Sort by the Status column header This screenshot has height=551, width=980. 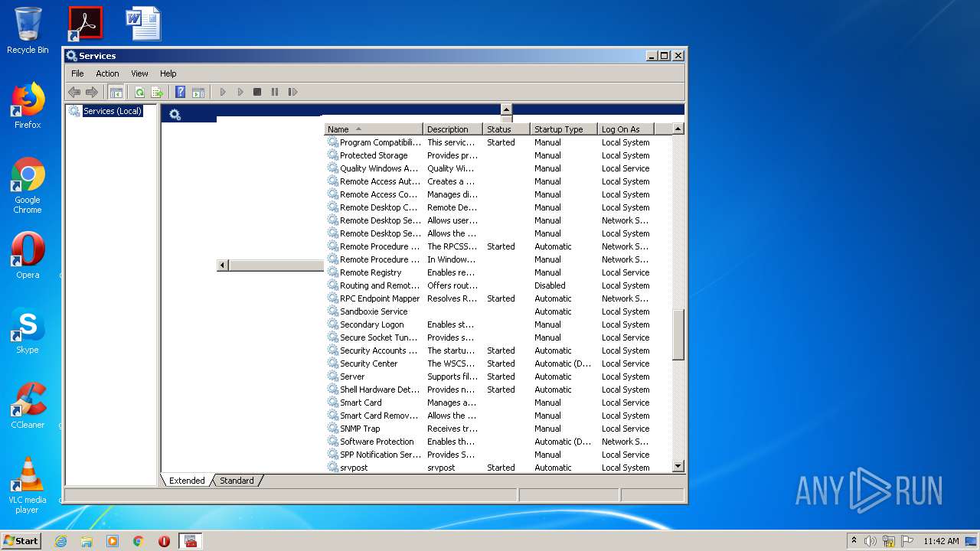(x=506, y=129)
